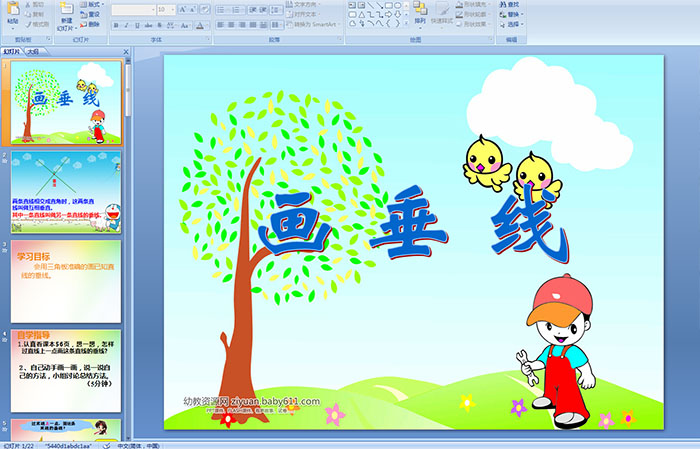The height and width of the screenshot is (449, 700).
Task: Toggle Underline formatting
Action: (137, 25)
